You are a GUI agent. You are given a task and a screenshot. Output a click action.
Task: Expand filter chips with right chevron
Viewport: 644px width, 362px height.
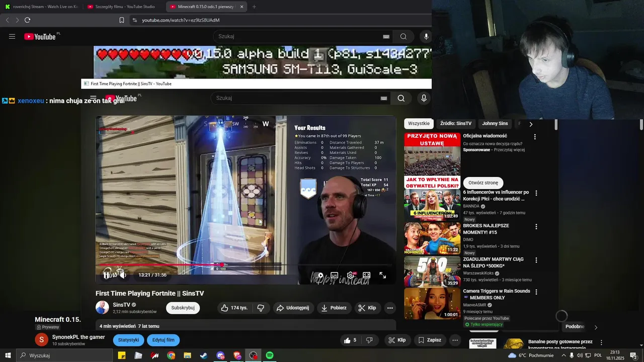pyautogui.click(x=530, y=124)
